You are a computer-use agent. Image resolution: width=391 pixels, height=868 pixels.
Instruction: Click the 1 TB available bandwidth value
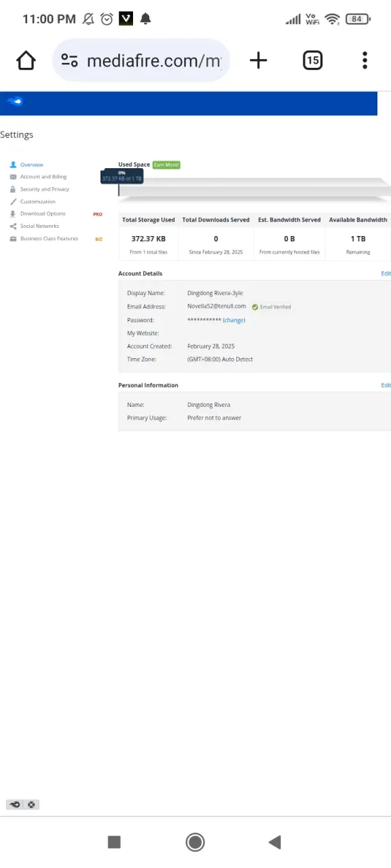358,239
